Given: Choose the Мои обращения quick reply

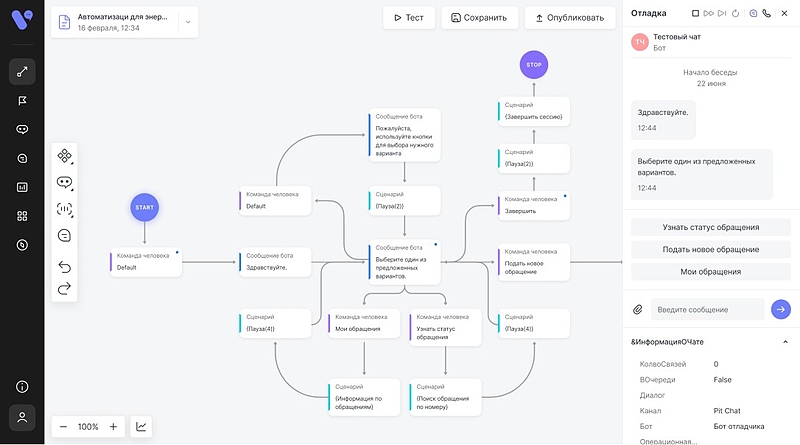Looking at the screenshot, I should coord(710,271).
